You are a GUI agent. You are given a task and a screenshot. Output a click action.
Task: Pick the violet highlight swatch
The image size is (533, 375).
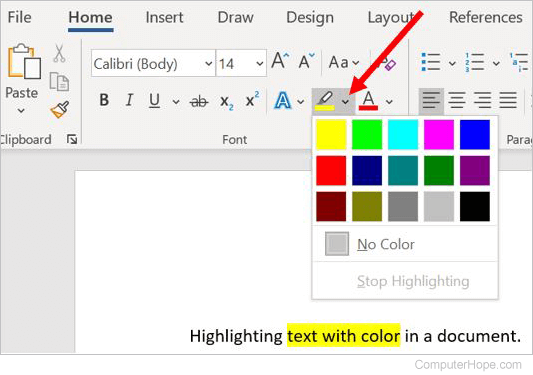coord(475,170)
